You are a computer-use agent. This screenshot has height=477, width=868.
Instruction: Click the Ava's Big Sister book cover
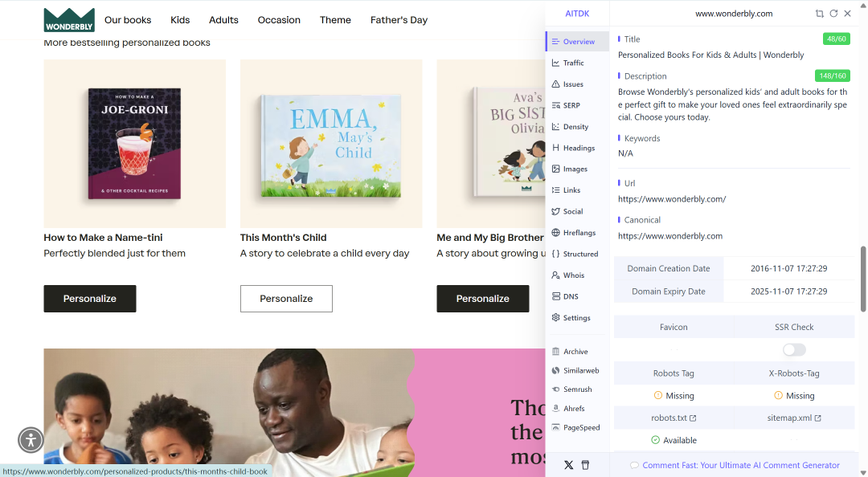click(x=509, y=142)
